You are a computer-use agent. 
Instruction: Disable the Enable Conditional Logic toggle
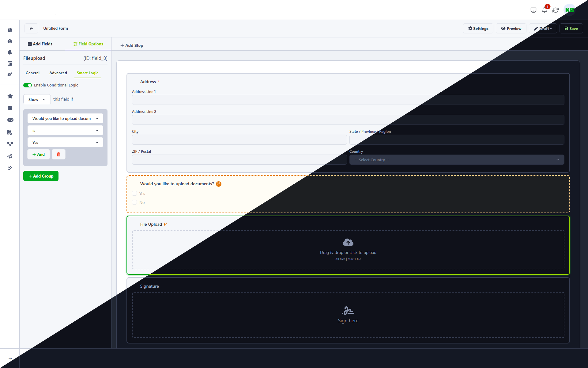(x=28, y=85)
